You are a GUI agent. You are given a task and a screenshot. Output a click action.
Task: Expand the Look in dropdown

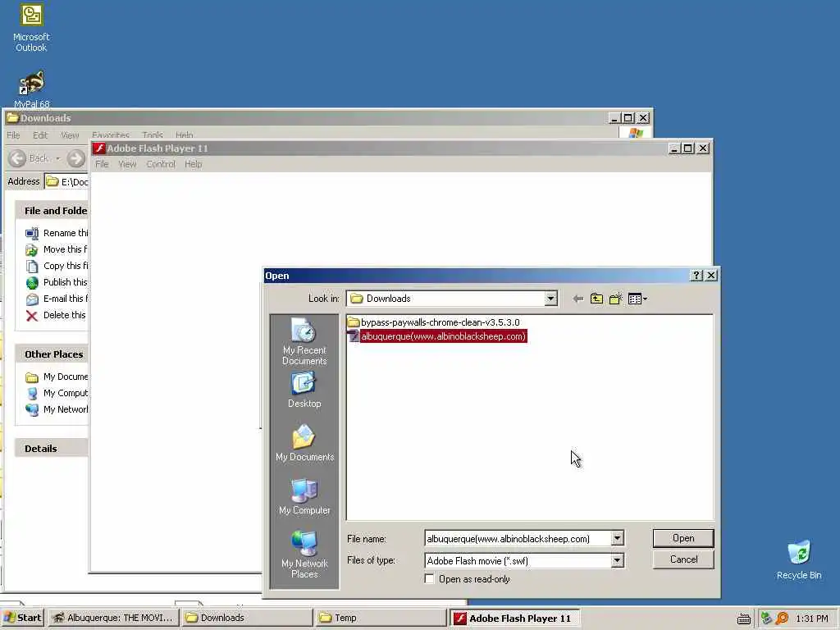(550, 299)
